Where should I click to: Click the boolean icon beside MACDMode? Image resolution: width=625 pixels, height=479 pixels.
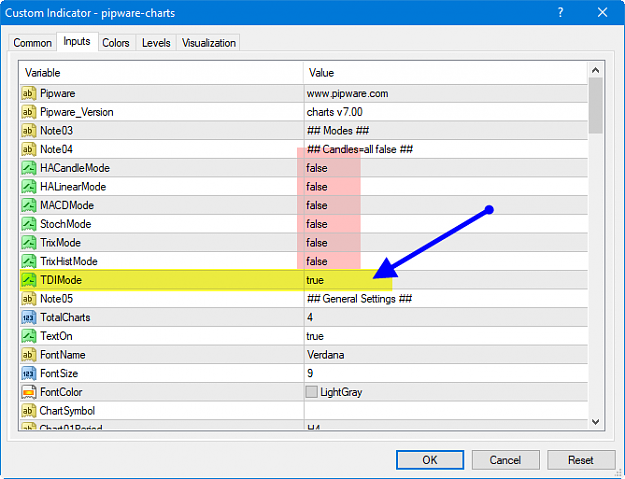[x=28, y=206]
